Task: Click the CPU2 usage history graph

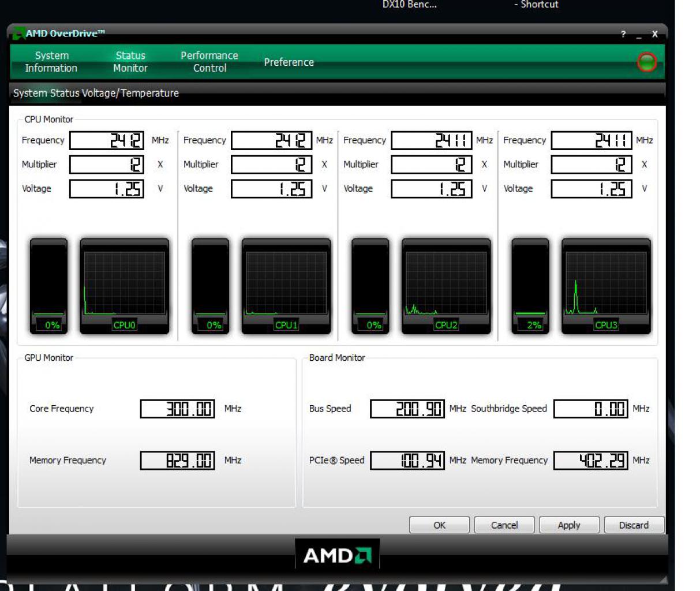Action: [446, 286]
